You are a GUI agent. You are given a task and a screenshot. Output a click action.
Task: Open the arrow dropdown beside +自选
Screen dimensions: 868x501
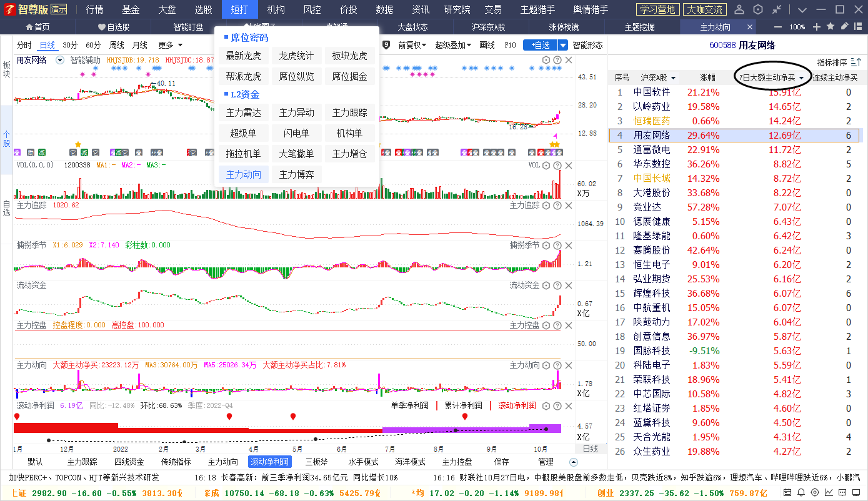[x=563, y=45]
